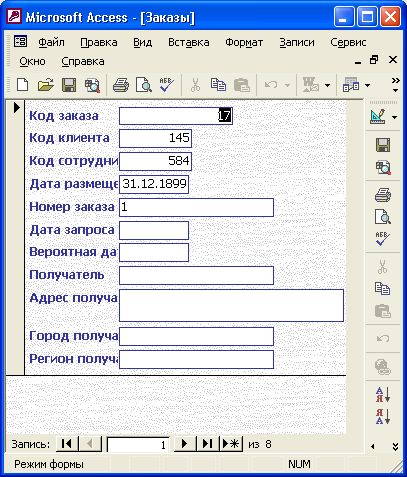Open the Вставка menu
The image size is (407, 477).
(x=189, y=42)
